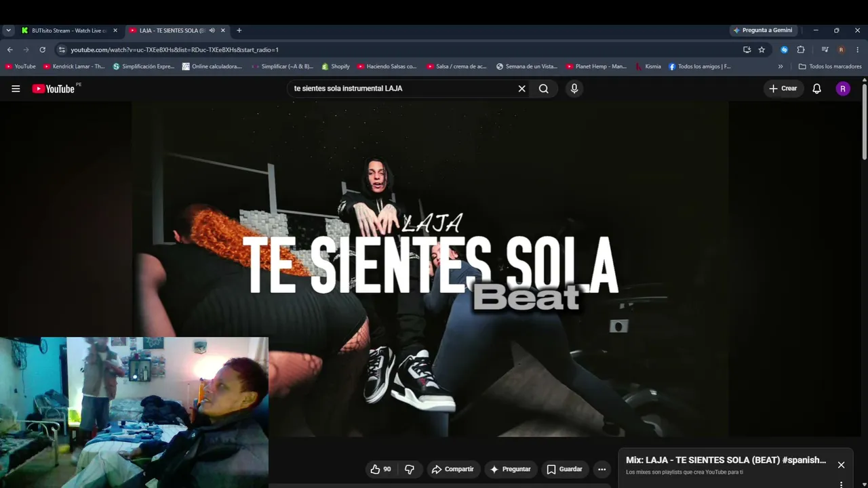Open the purple R account avatar menu
The width and height of the screenshot is (868, 488).
[x=843, y=89]
